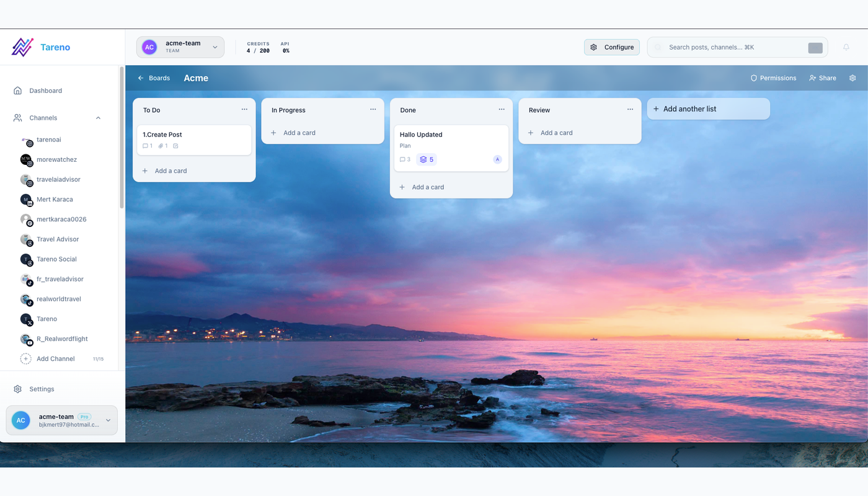Open the Dashboard home icon
The image size is (868, 496).
click(18, 91)
